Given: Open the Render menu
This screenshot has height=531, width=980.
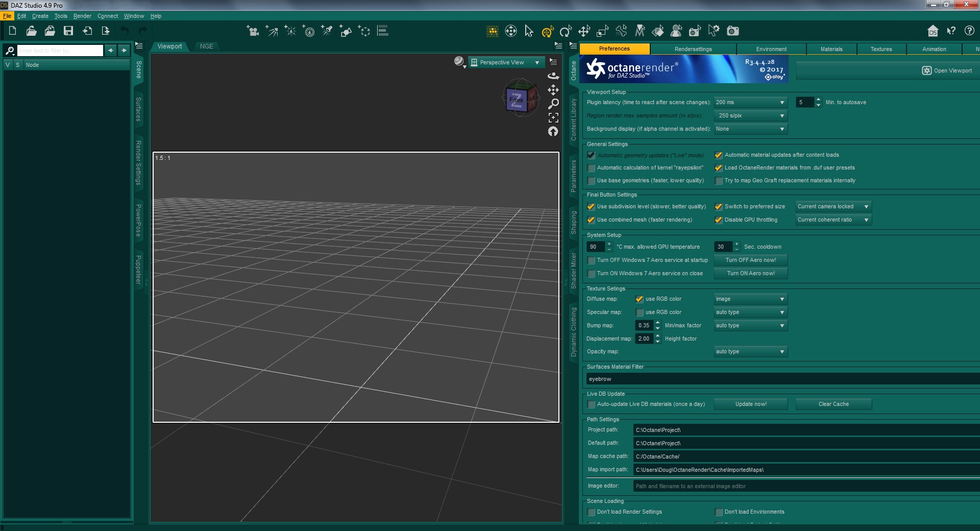Looking at the screenshot, I should (82, 16).
